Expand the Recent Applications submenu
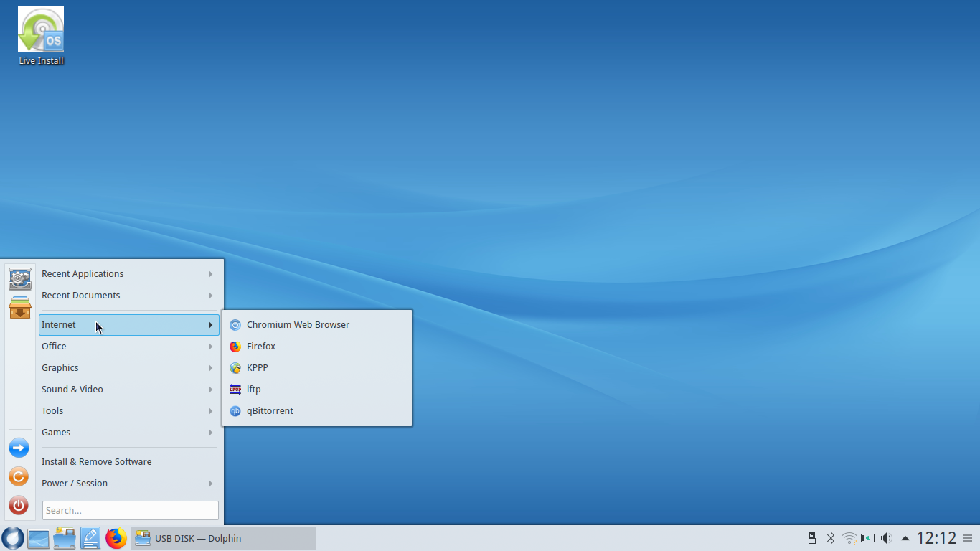The image size is (980, 551). 128,274
